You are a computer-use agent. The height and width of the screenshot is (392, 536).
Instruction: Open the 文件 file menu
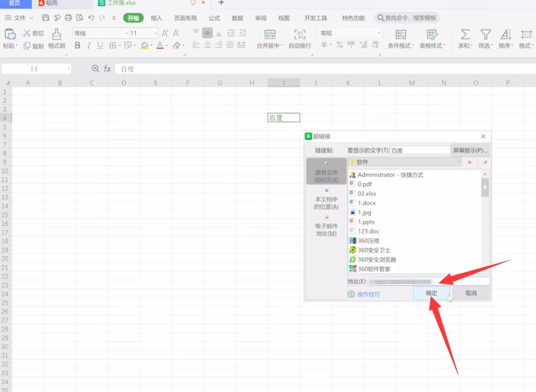click(x=19, y=18)
